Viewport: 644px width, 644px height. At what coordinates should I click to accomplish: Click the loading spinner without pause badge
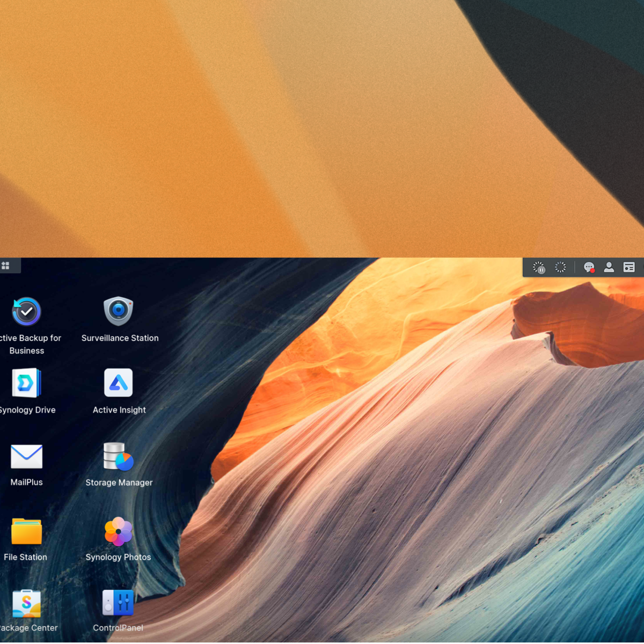click(x=560, y=267)
